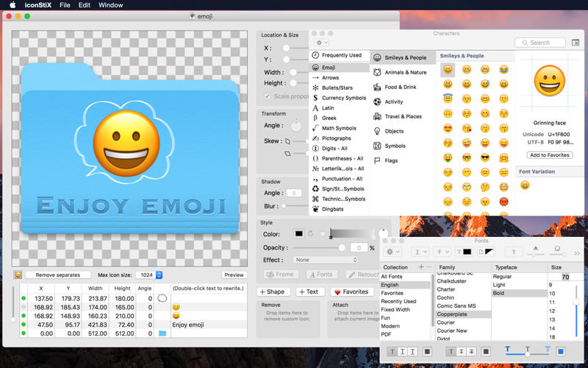Screen dimensions: 588x368
Task: Toggle the gray dot on the second layer row
Action: (23, 306)
